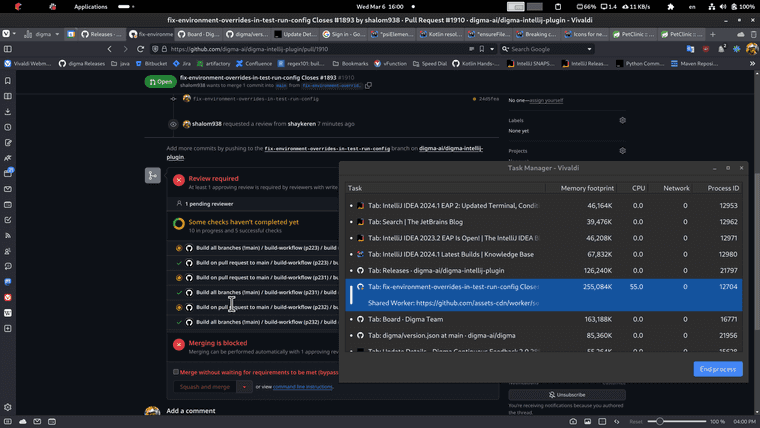Switch to the Update Details tab

[296, 34]
